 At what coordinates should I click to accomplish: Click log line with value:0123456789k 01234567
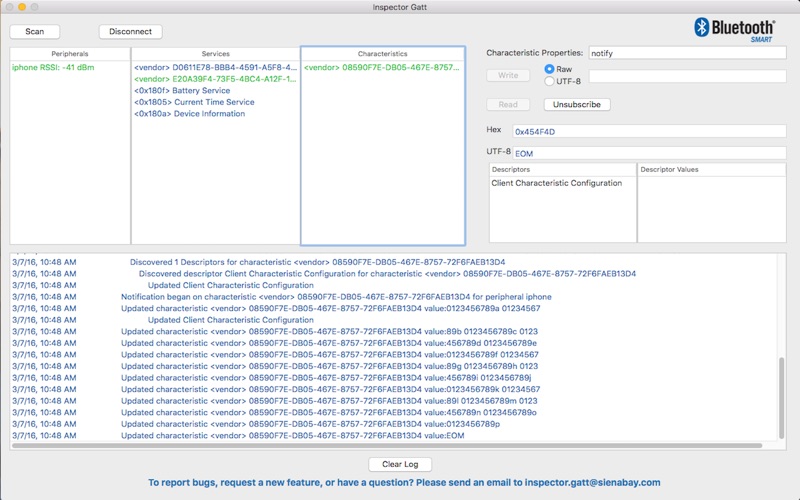[330, 389]
